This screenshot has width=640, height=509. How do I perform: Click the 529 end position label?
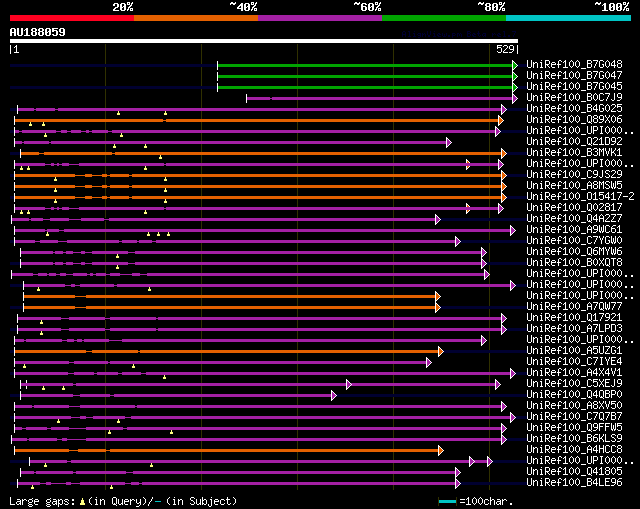505,49
